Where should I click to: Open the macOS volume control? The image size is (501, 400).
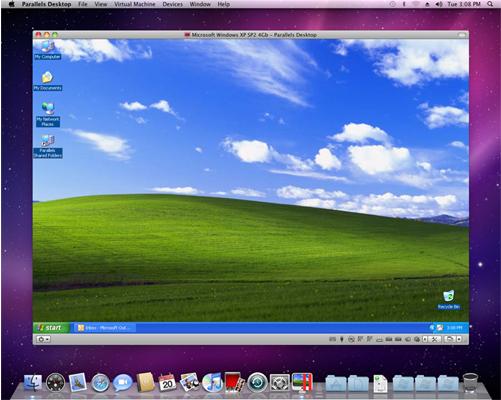[439, 4]
